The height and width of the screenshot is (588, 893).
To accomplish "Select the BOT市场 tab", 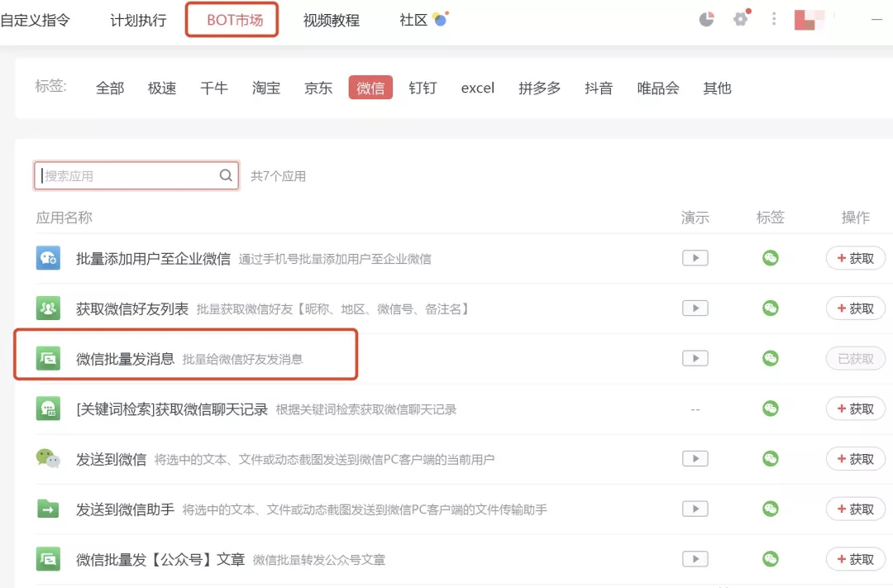I will 235,20.
